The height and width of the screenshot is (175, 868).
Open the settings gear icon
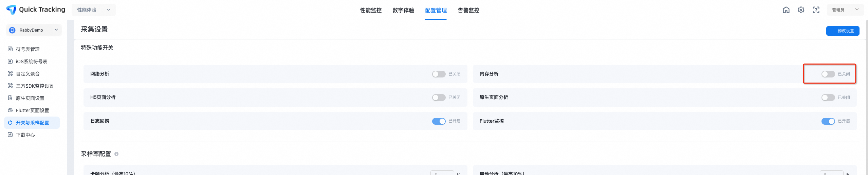[801, 10]
